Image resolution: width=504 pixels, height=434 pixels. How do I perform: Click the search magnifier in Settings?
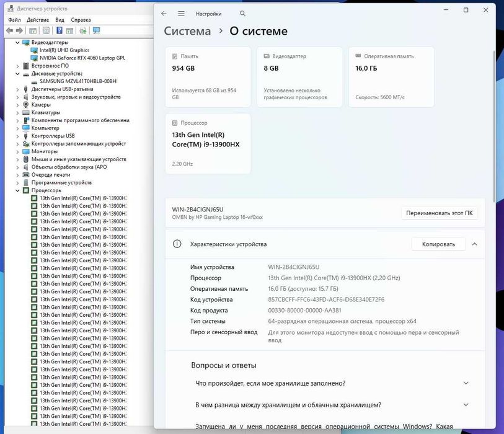click(242, 14)
